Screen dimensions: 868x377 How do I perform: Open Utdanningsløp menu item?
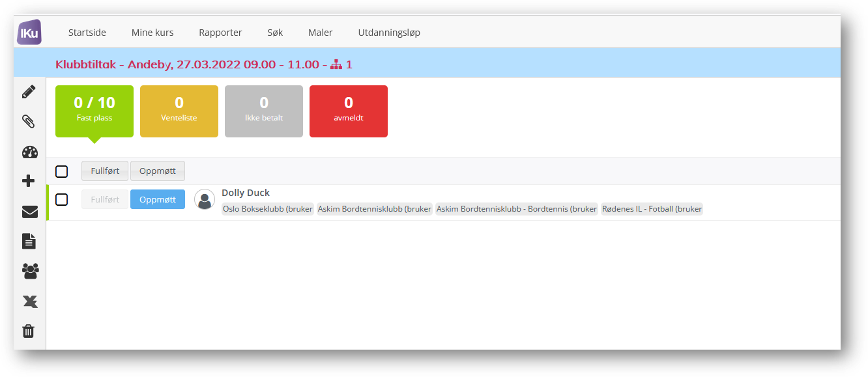tap(389, 33)
